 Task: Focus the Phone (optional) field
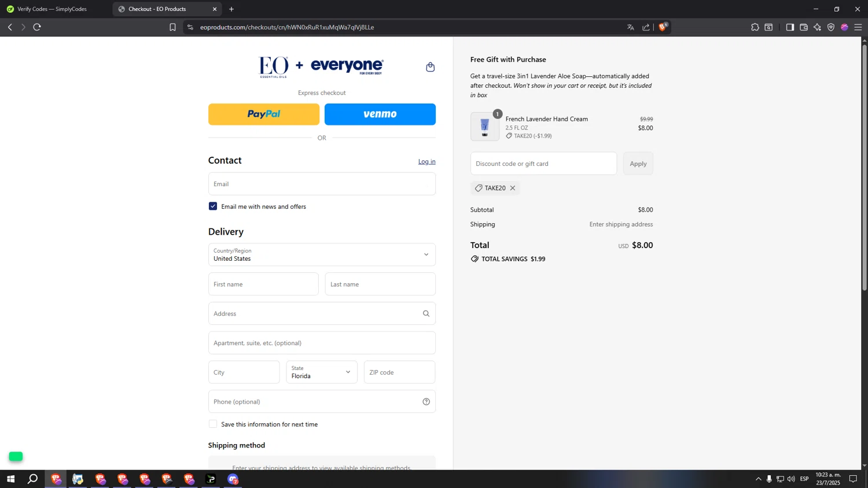point(322,402)
